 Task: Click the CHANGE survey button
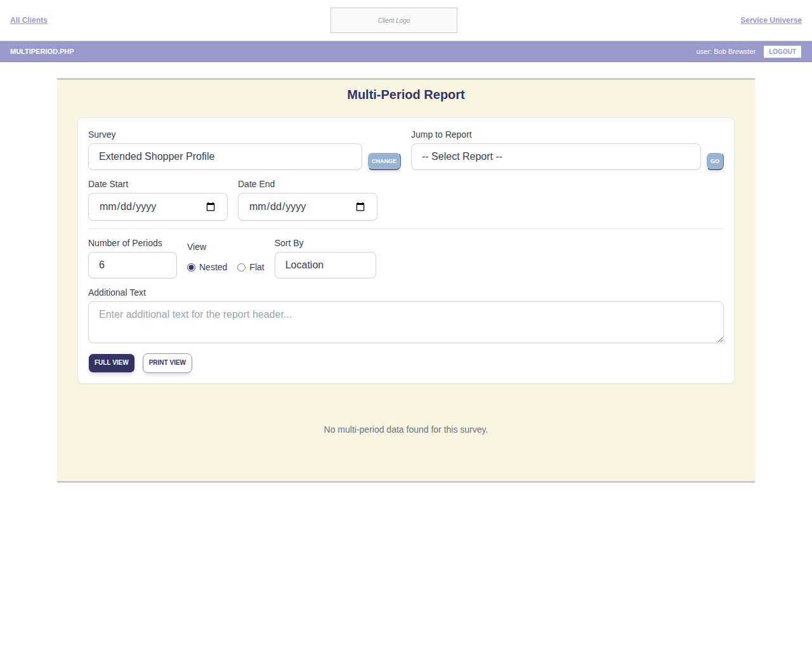click(x=384, y=161)
